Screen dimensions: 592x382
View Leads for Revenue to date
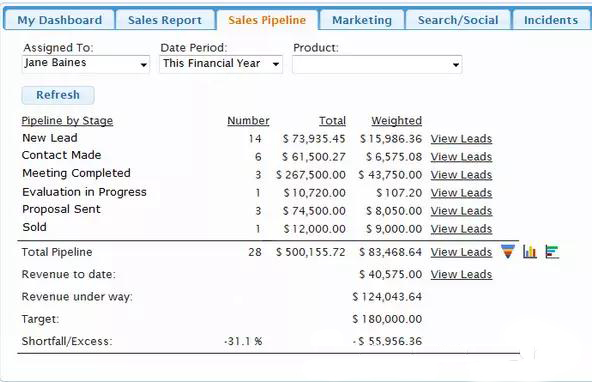tap(461, 274)
